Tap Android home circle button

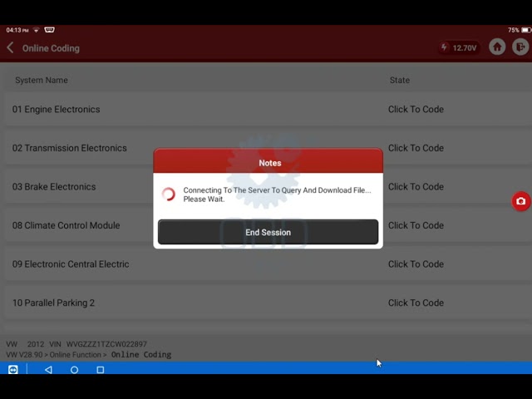(x=74, y=369)
